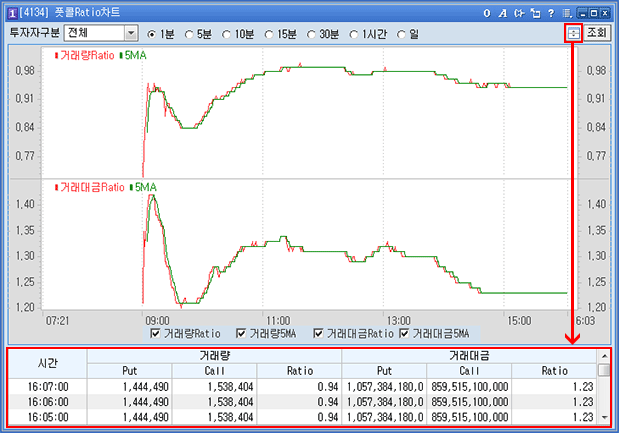Toggle the chart/table split view icon
Image resolution: width=619 pixels, height=433 pixels.
point(574,33)
